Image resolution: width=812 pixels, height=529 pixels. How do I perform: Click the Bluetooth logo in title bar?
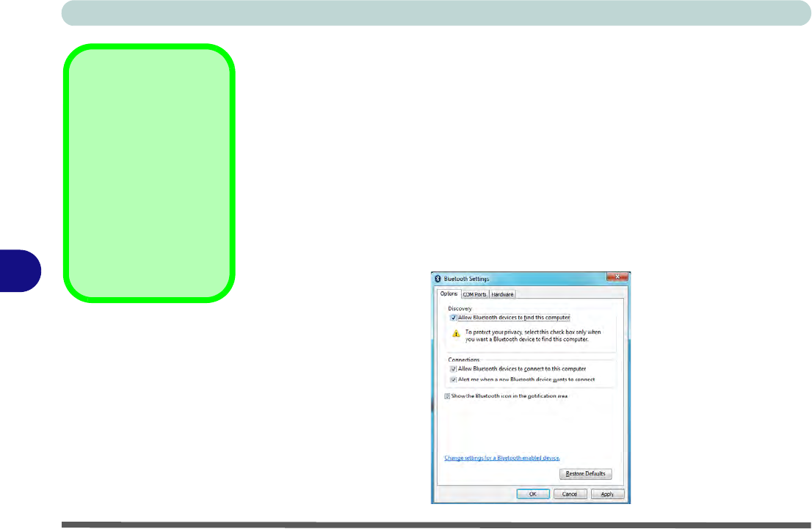(x=438, y=279)
